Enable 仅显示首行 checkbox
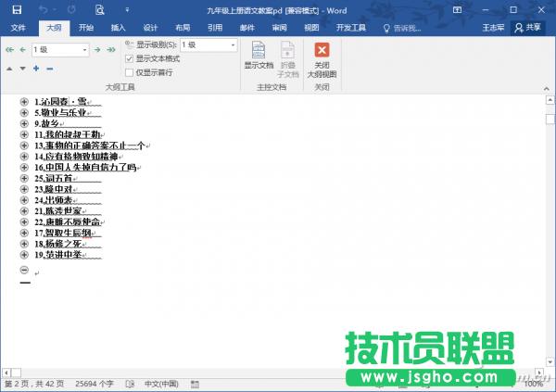Screen dimensions: 556x392 coord(130,71)
